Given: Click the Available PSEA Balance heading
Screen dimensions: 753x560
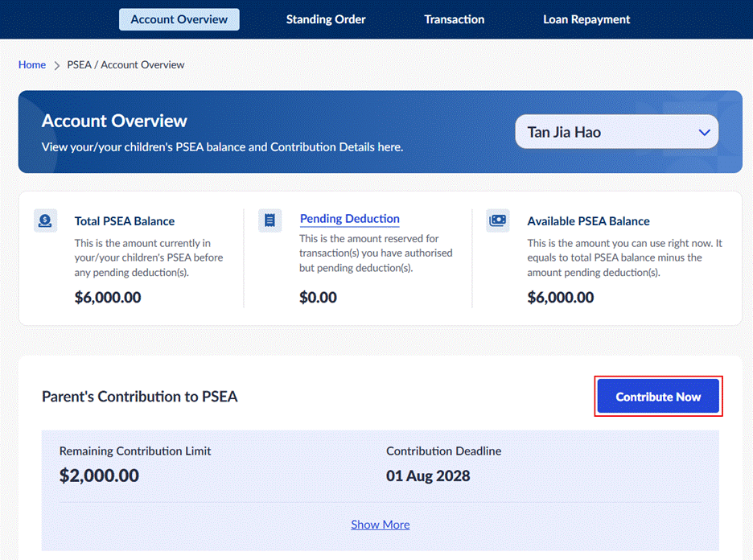Looking at the screenshot, I should coord(588,221).
